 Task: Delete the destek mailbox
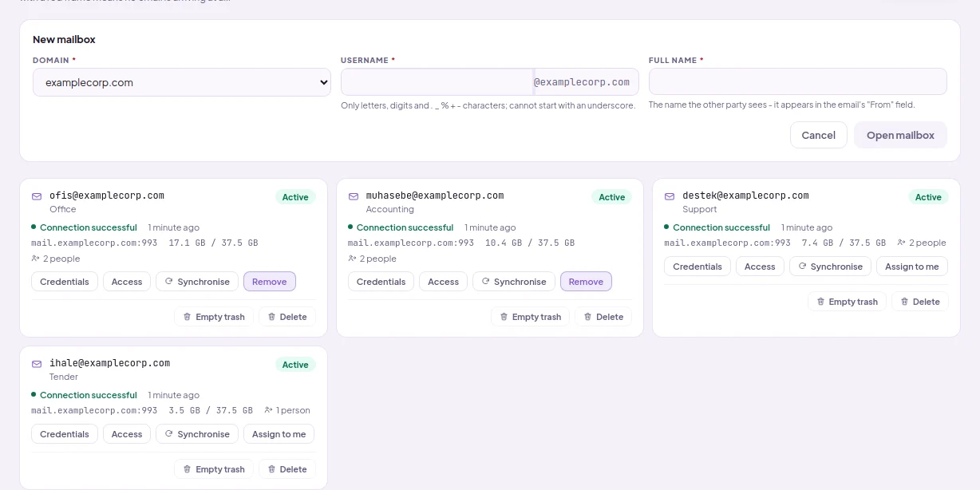[920, 302]
